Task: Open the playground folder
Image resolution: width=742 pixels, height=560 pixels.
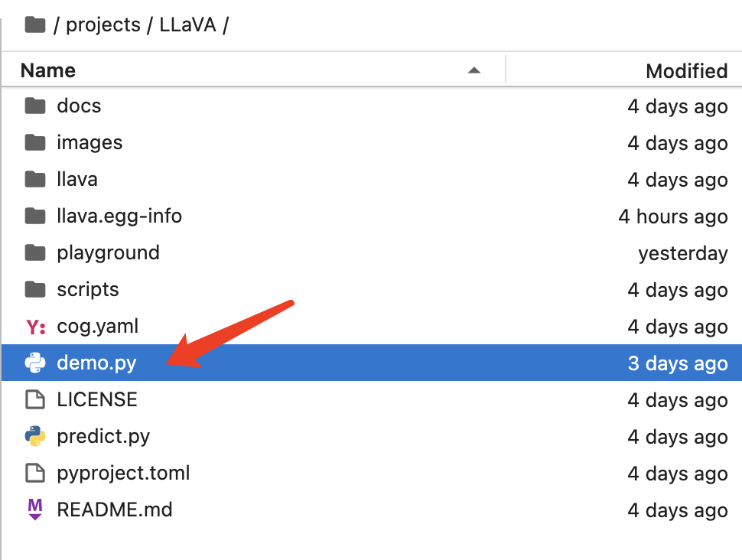Action: pyautogui.click(x=108, y=252)
